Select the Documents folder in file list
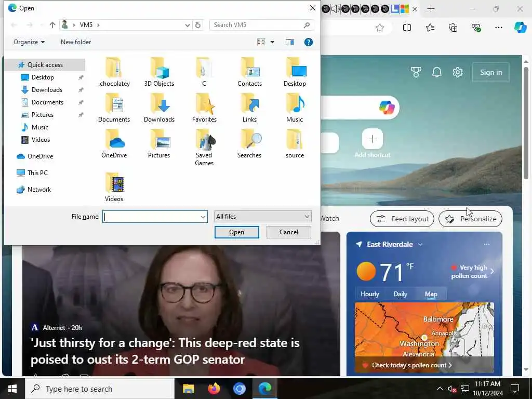This screenshot has height=399, width=532. [x=114, y=108]
